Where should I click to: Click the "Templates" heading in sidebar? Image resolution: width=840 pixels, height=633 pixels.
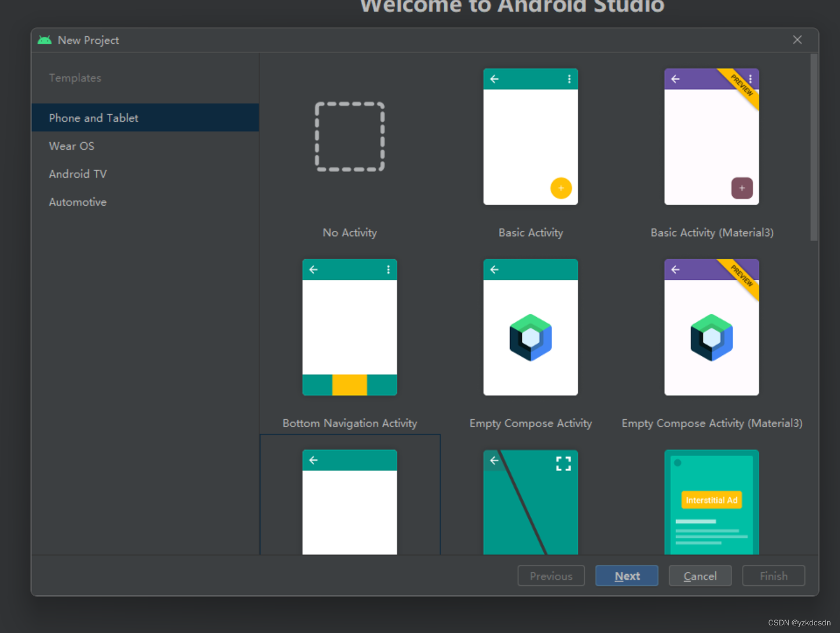click(75, 78)
